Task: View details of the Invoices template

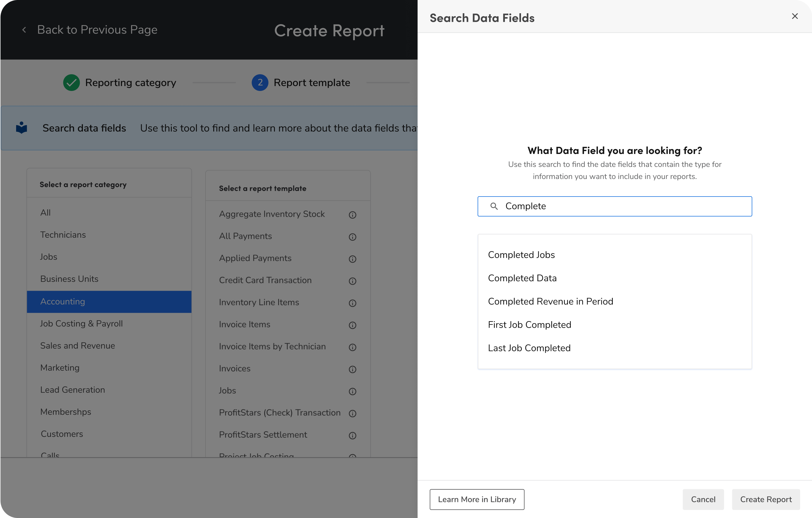Action: tap(352, 369)
